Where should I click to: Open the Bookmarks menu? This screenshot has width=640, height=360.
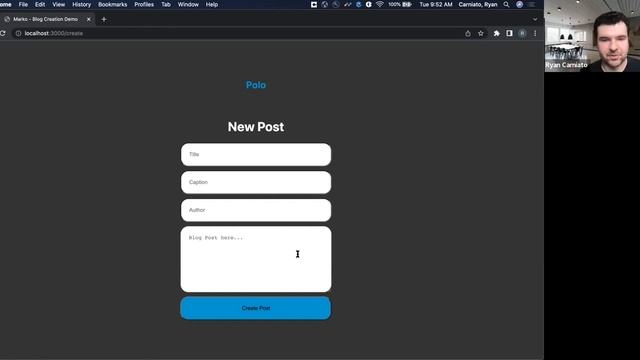(113, 4)
